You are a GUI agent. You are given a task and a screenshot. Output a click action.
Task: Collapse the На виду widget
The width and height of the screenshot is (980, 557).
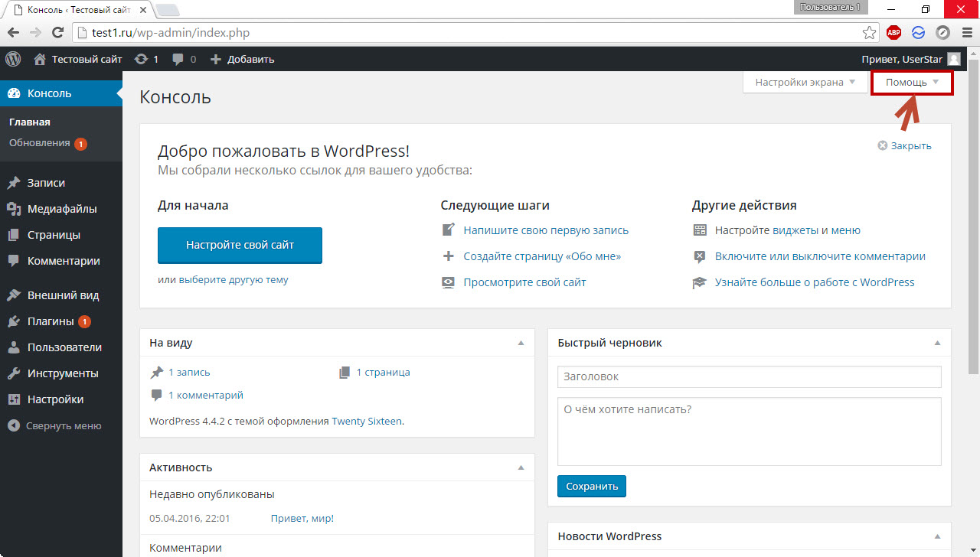[x=521, y=344]
